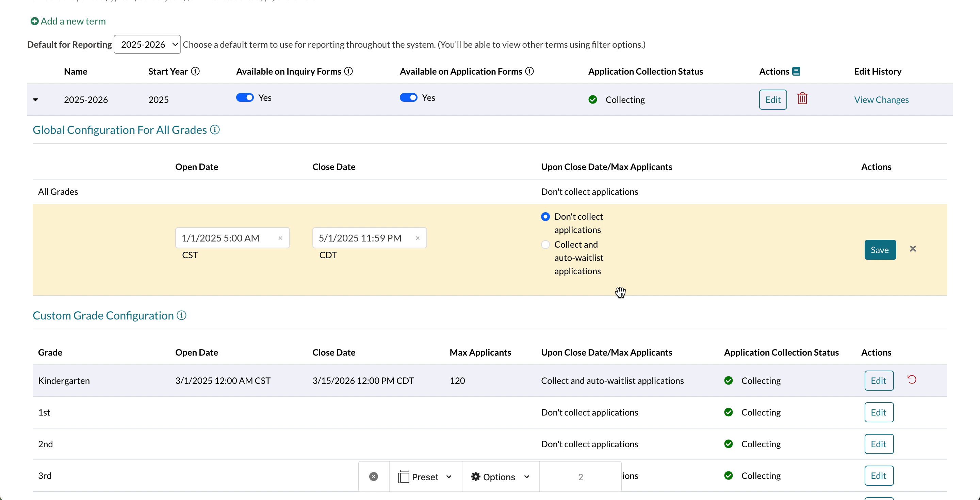Select Collect and auto-waitlist applications radio
The image size is (980, 500).
tap(545, 245)
